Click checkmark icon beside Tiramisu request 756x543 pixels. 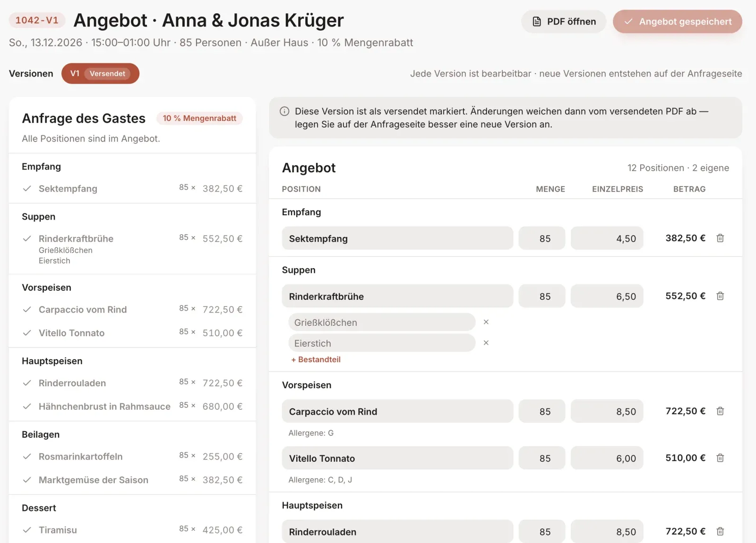pyautogui.click(x=27, y=530)
